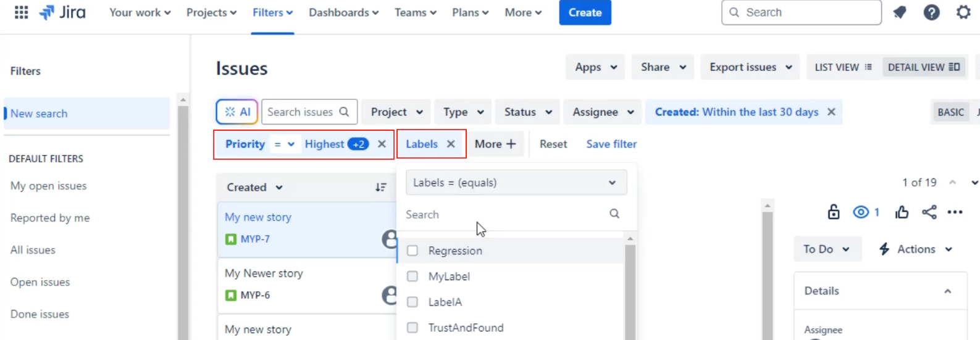The image size is (980, 340).
Task: Click the Highest priority value
Action: pyautogui.click(x=324, y=144)
